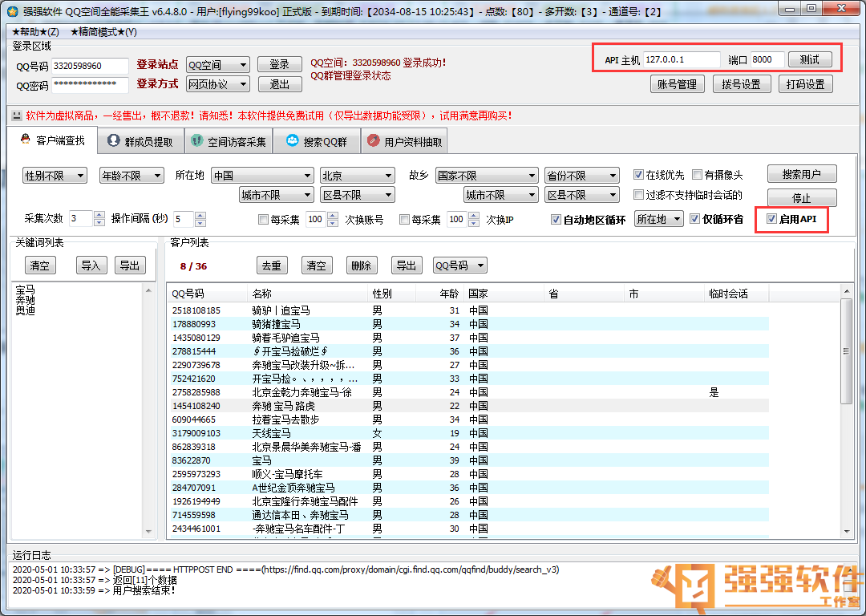Open the 登录方式 网页协议 dropdown
Viewport: 866px width, 616px height.
click(217, 84)
